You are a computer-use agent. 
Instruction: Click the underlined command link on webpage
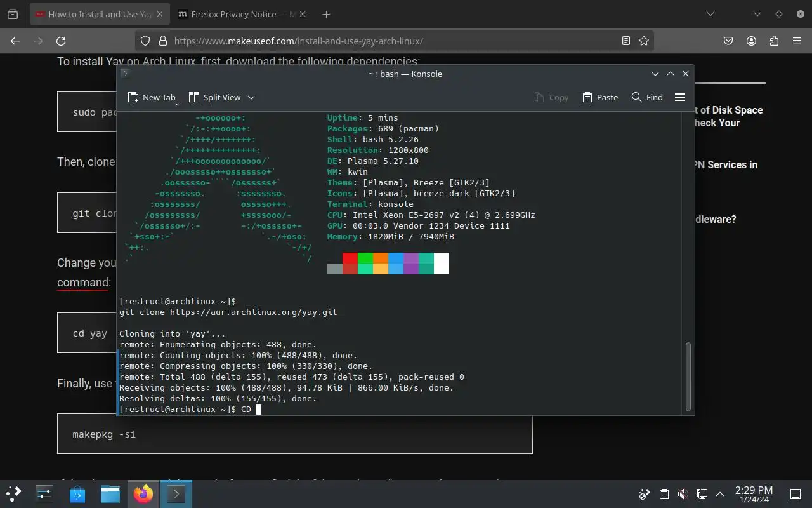84,283
